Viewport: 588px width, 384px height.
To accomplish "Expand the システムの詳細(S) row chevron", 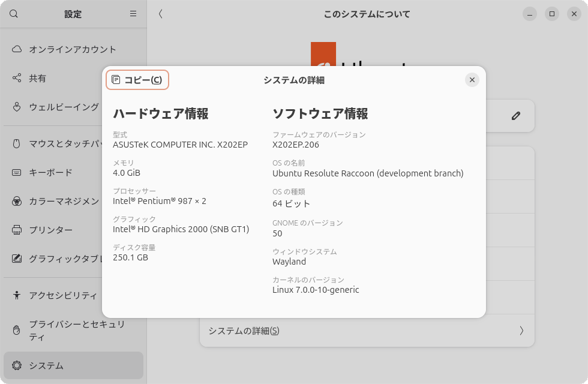I will click(x=521, y=331).
